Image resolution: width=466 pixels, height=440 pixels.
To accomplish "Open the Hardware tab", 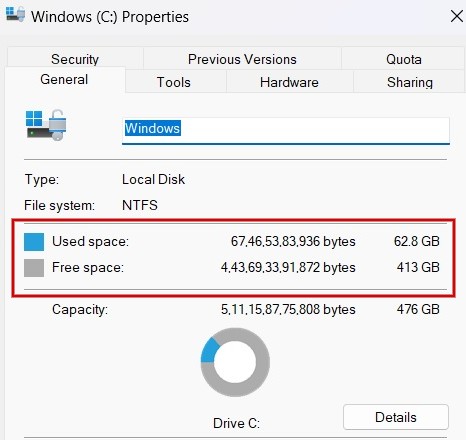I will pos(289,82).
